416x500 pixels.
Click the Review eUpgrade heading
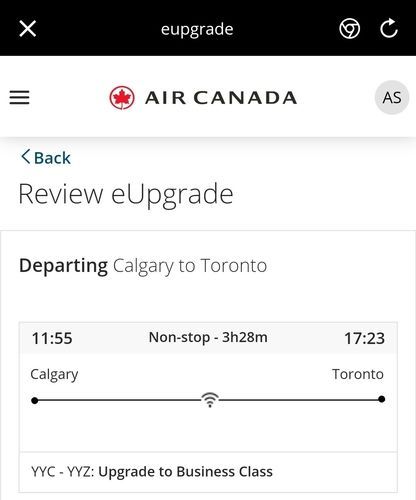(x=126, y=194)
